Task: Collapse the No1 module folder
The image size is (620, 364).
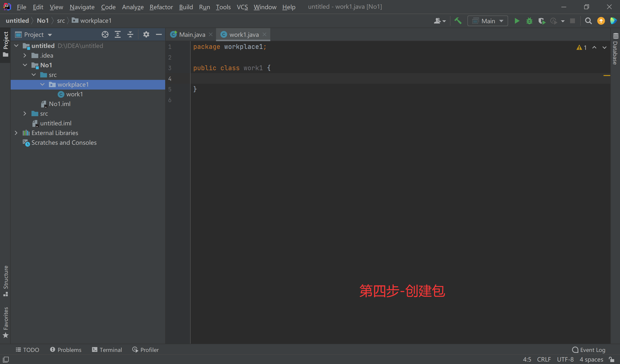Action: 25,65
